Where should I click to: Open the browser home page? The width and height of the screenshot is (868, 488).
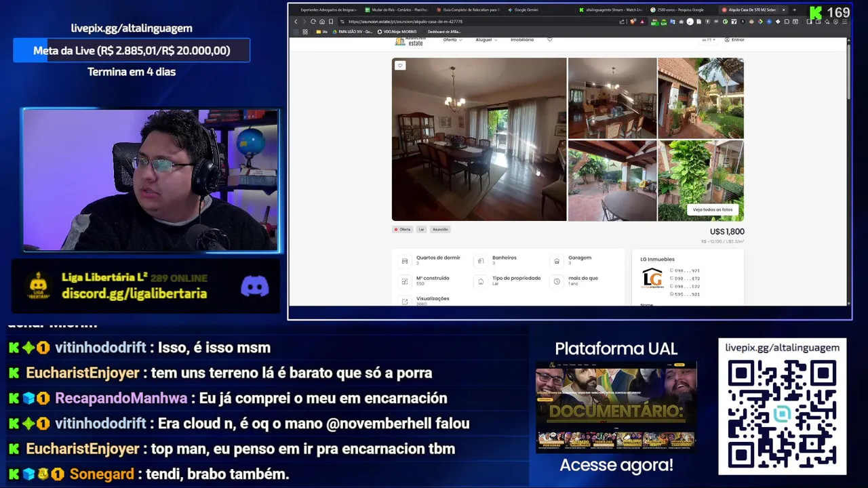[321, 22]
